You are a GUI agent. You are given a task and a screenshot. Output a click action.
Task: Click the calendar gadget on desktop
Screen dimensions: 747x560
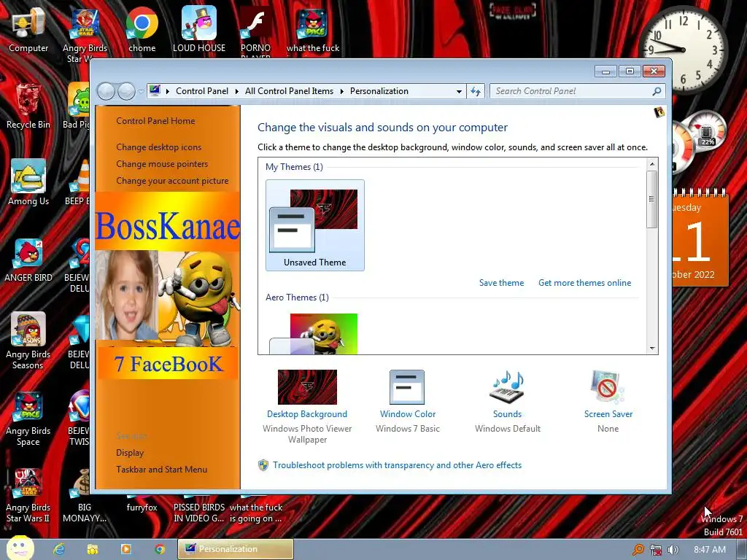click(x=700, y=238)
